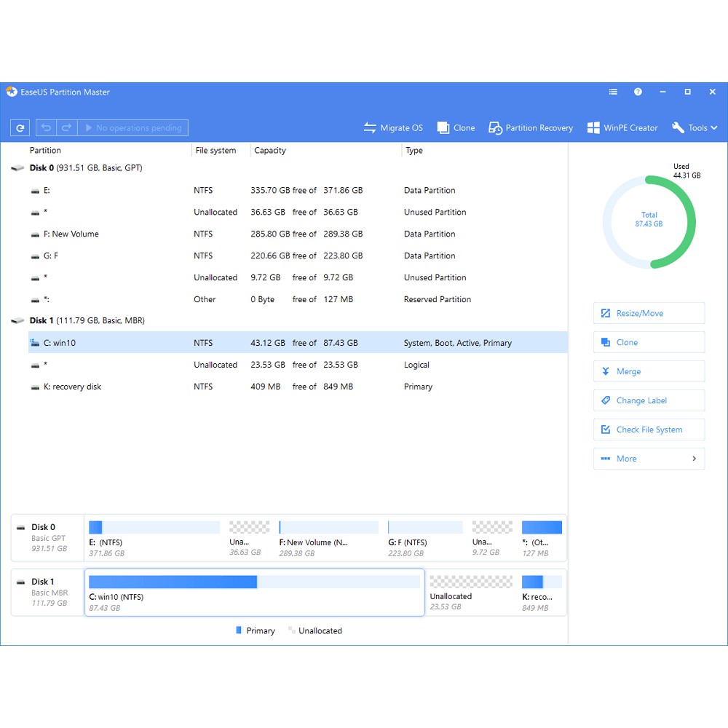Screen dimensions: 728x728
Task: Open the task list icon in the title bar
Action: (613, 92)
